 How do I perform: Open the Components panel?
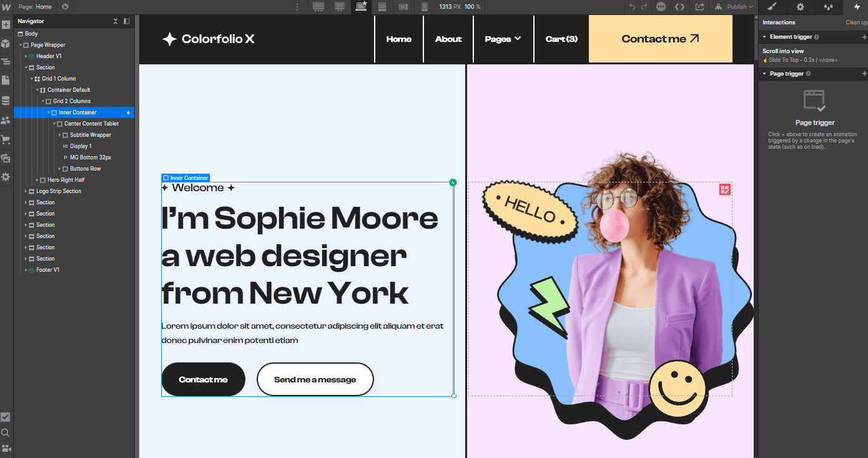pos(6,43)
